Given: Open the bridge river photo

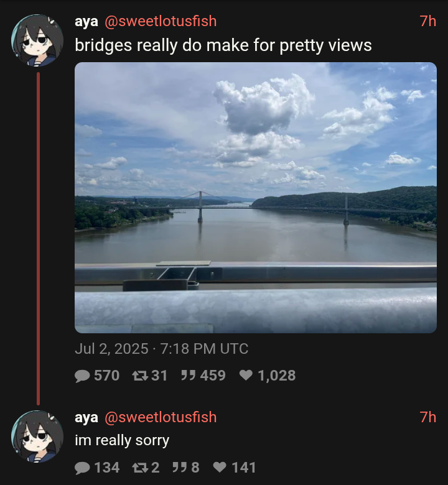Looking at the screenshot, I should (256, 198).
